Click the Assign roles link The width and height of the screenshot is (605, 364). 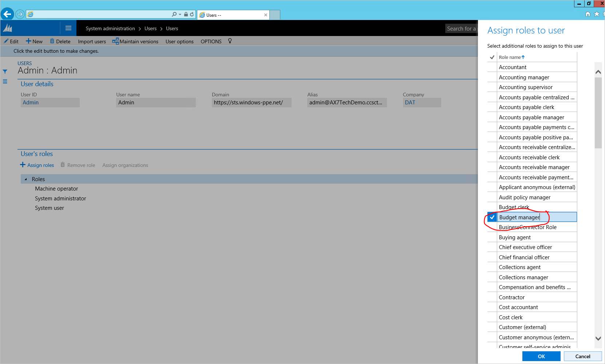[37, 165]
